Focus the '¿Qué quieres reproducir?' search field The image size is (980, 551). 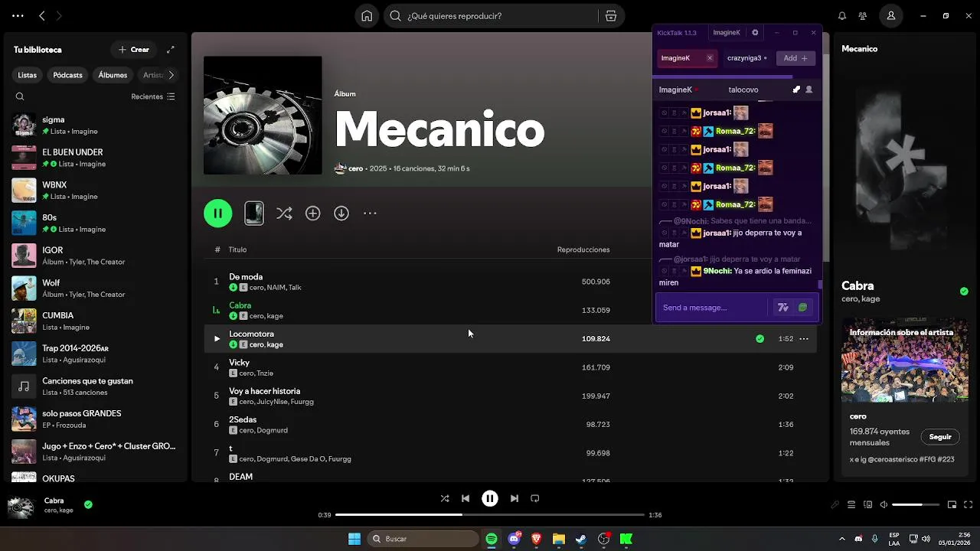pyautogui.click(x=490, y=16)
